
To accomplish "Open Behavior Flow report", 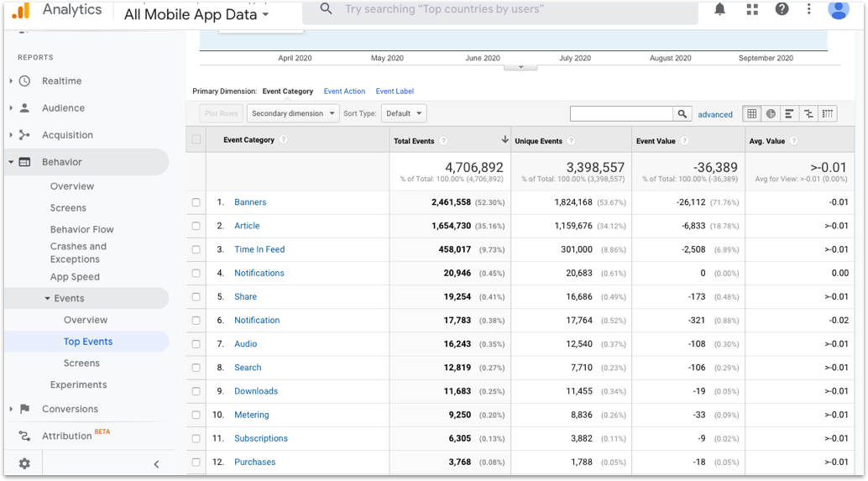I will pyautogui.click(x=82, y=229).
